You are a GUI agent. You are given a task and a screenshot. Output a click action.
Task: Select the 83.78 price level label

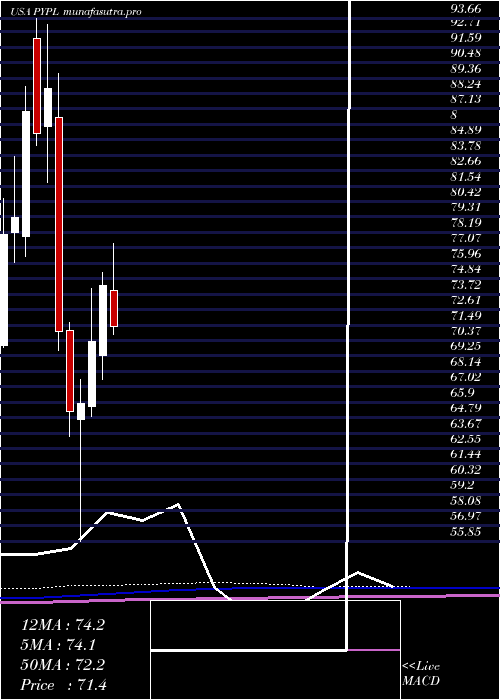coord(466,146)
